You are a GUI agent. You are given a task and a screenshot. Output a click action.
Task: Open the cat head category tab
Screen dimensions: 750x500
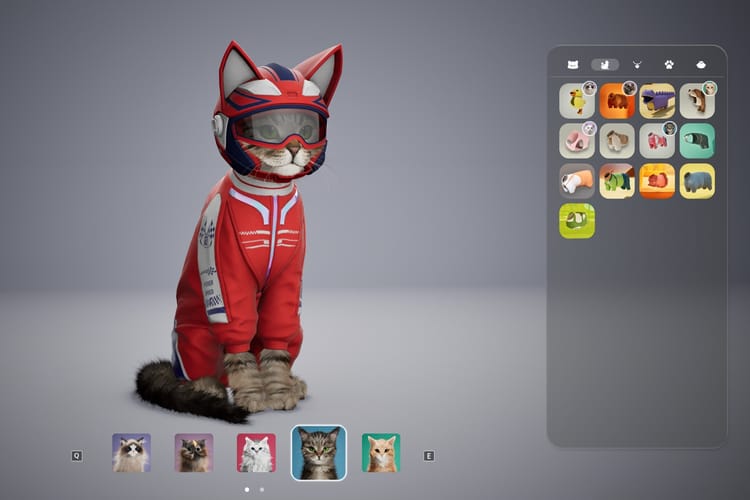pos(573,65)
